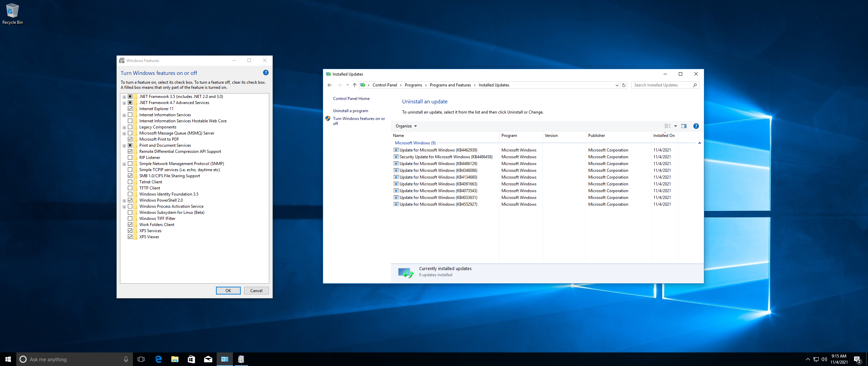Show the preview pane in Installed Updates
Image resolution: width=868 pixels, height=366 pixels.
click(x=684, y=126)
